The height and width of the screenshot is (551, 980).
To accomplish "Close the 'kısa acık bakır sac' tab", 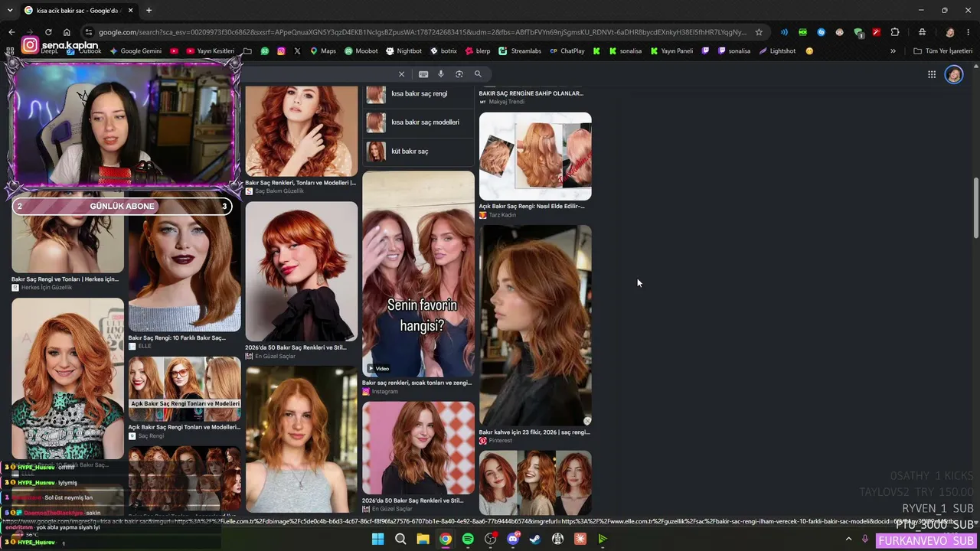I will [x=130, y=11].
